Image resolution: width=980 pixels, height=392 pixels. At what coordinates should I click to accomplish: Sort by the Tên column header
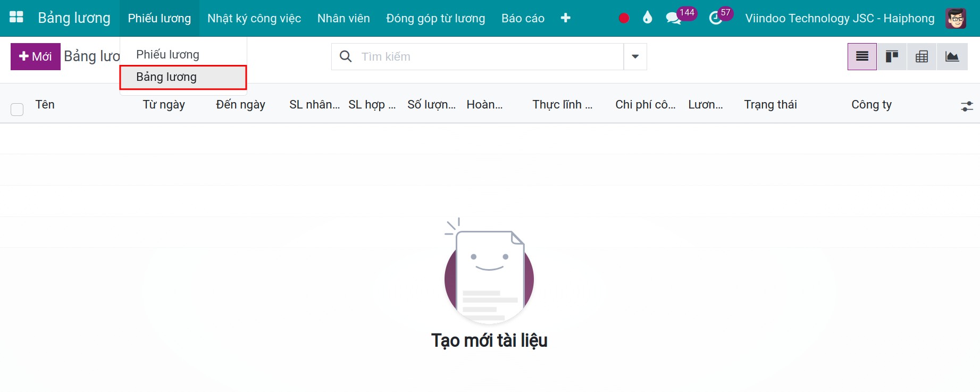[45, 104]
